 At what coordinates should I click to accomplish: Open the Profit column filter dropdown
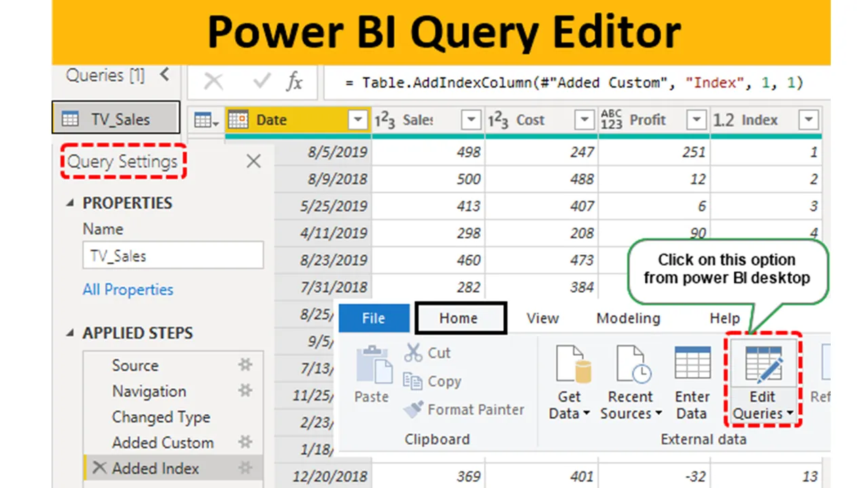click(x=696, y=121)
